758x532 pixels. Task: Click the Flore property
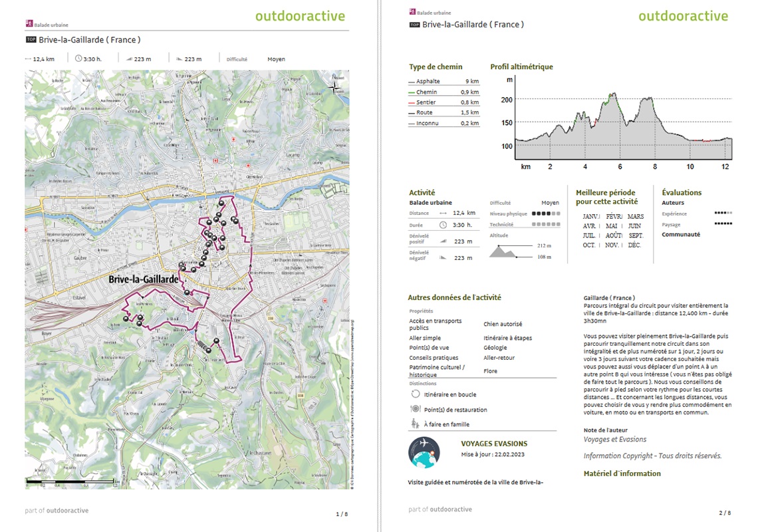490,371
